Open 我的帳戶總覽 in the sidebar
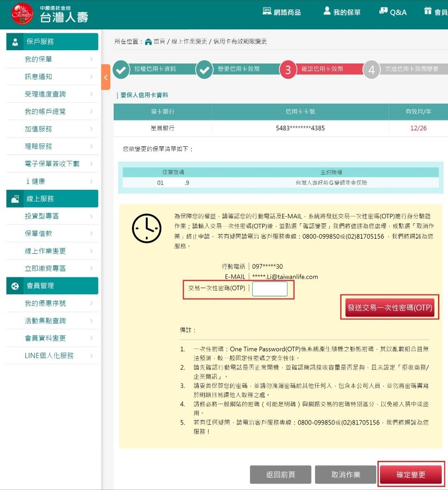 tap(52, 112)
